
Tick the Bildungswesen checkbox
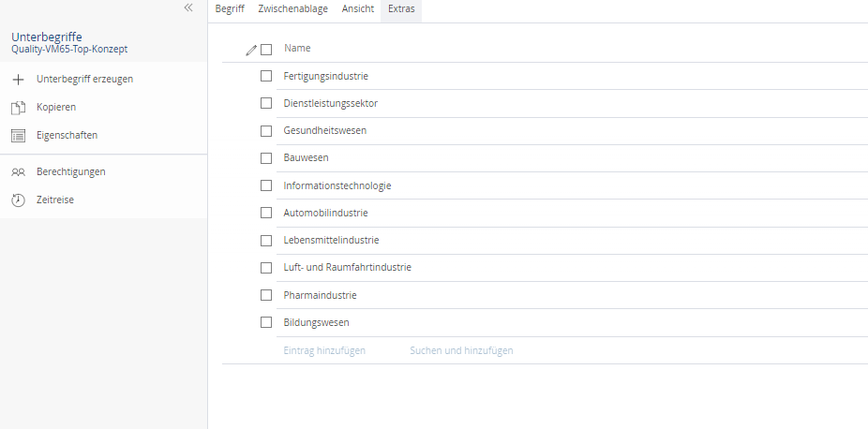click(x=266, y=322)
